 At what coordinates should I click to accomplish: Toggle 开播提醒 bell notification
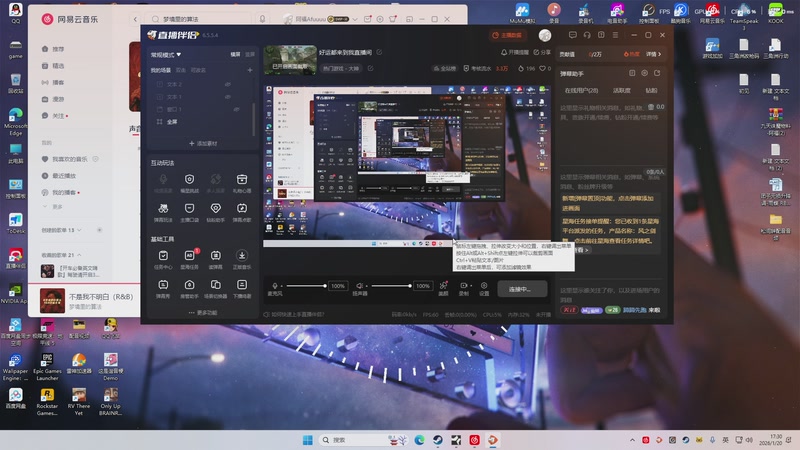point(515,52)
